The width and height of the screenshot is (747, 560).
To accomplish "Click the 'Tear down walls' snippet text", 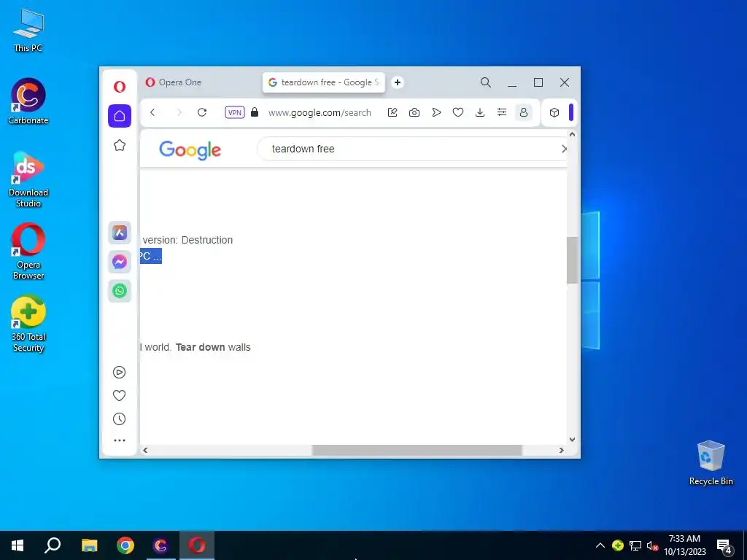I will tap(213, 347).
